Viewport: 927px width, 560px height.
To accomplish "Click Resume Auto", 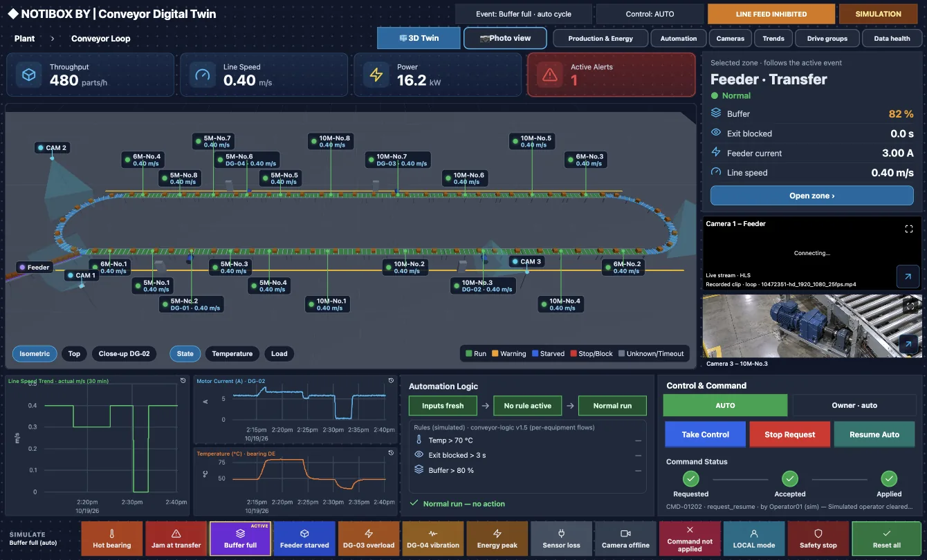I will (874, 434).
